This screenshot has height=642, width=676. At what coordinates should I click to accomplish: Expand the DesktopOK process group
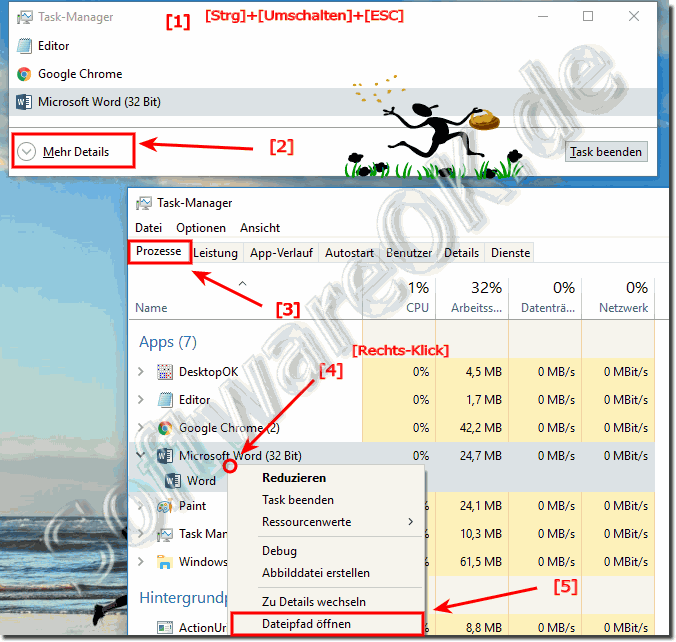click(x=141, y=372)
